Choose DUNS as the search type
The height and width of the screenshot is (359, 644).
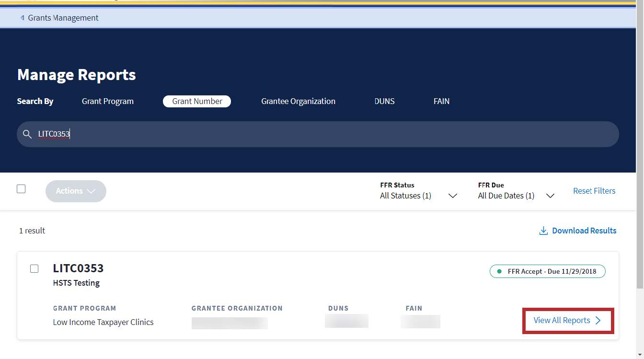coord(384,101)
